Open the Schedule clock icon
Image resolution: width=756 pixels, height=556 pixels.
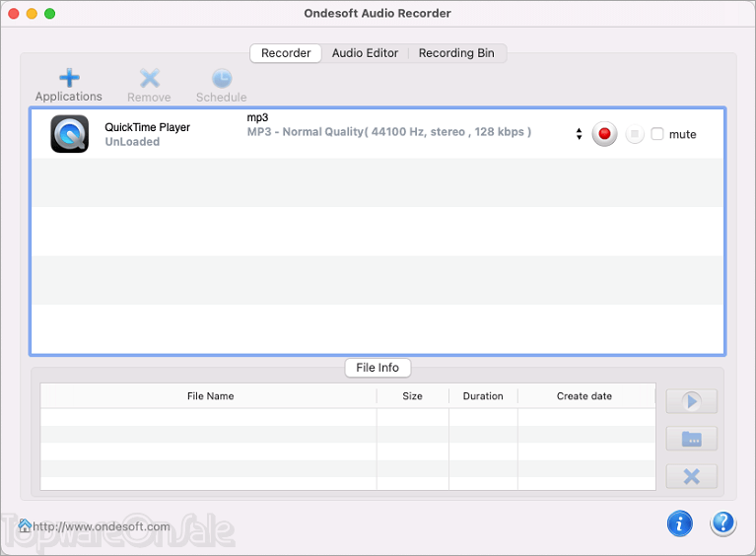pos(222,78)
